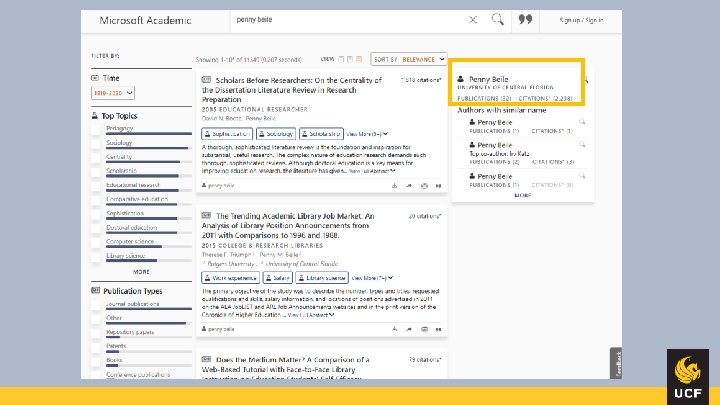
Task: Click the Rutgers University affiliation
Action: point(230,264)
